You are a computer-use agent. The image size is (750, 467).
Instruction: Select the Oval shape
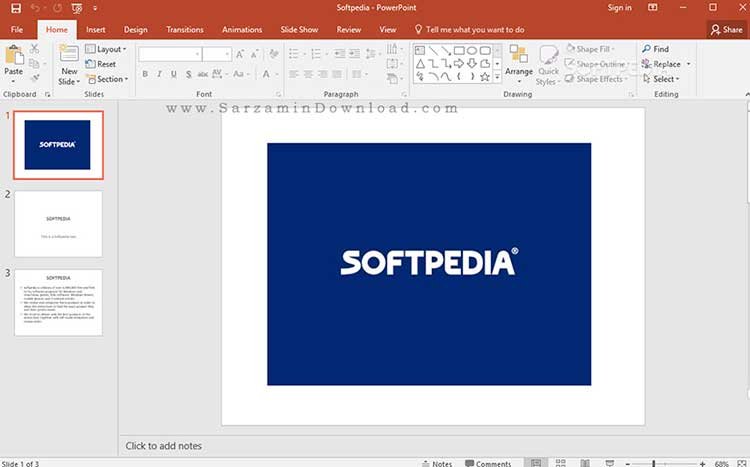point(472,50)
